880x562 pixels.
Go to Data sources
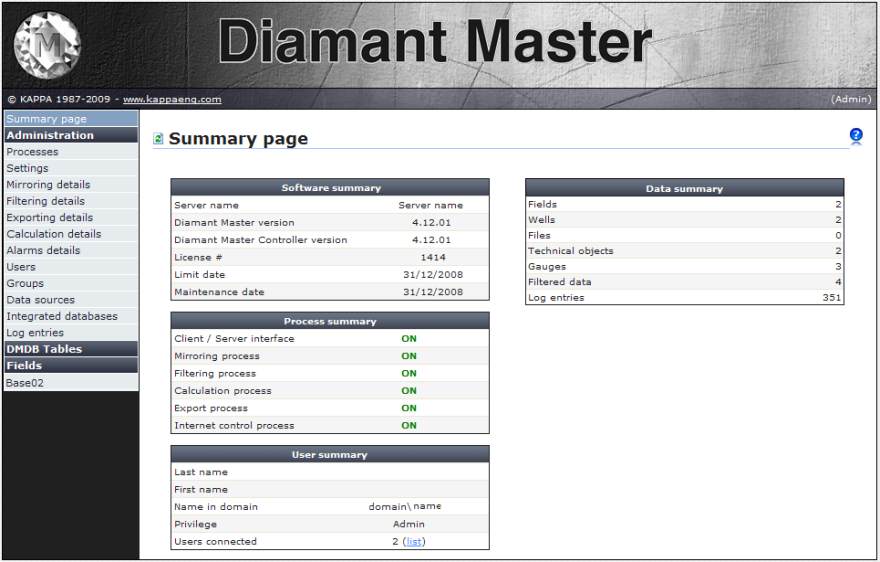pos(40,300)
